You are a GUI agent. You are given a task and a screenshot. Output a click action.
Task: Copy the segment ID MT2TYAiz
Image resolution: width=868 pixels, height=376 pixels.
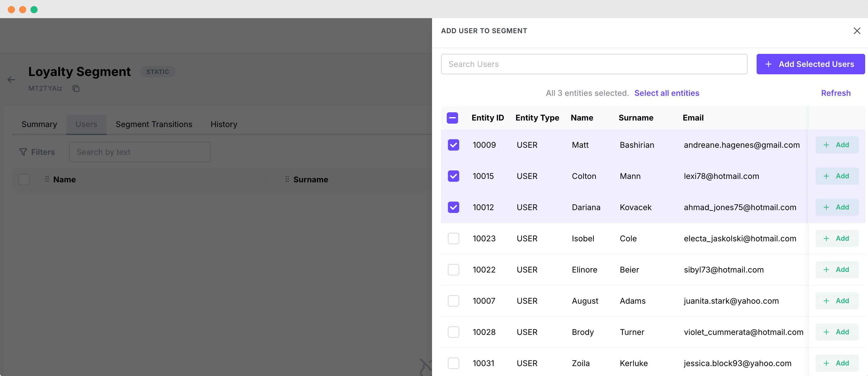point(76,88)
